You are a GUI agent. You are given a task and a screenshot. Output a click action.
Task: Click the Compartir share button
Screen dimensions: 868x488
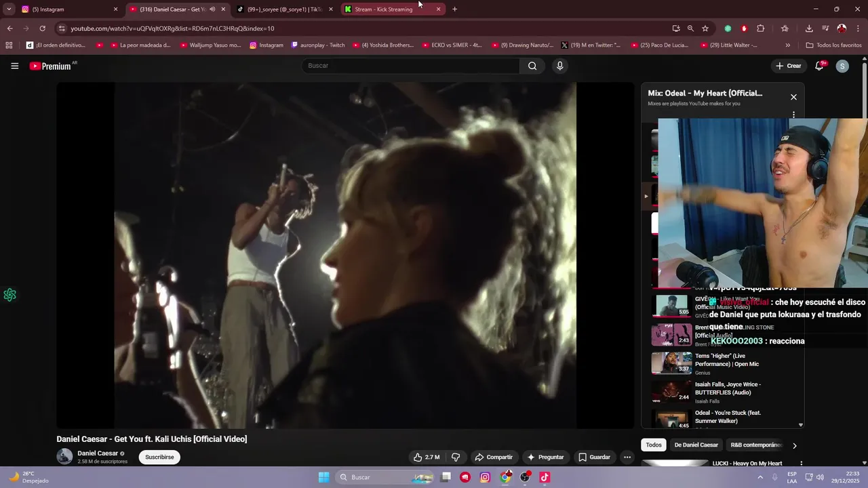pyautogui.click(x=494, y=457)
